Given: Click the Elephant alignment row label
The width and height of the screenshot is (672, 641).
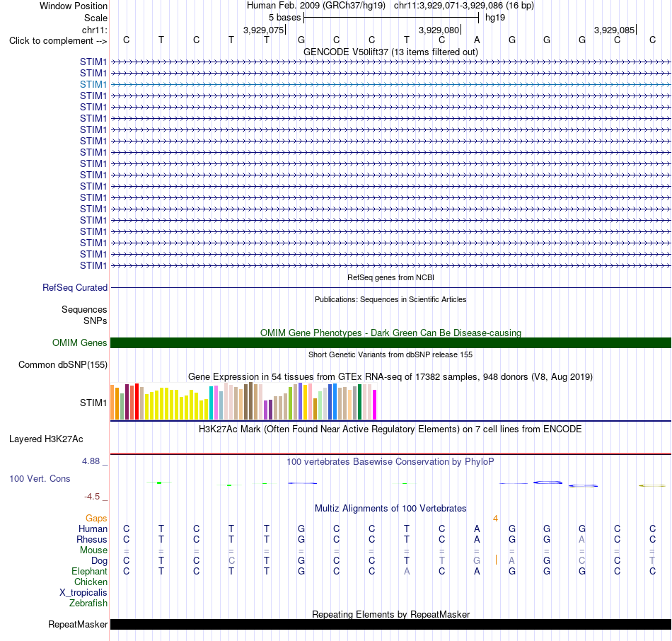Looking at the screenshot, I should coord(89,572).
